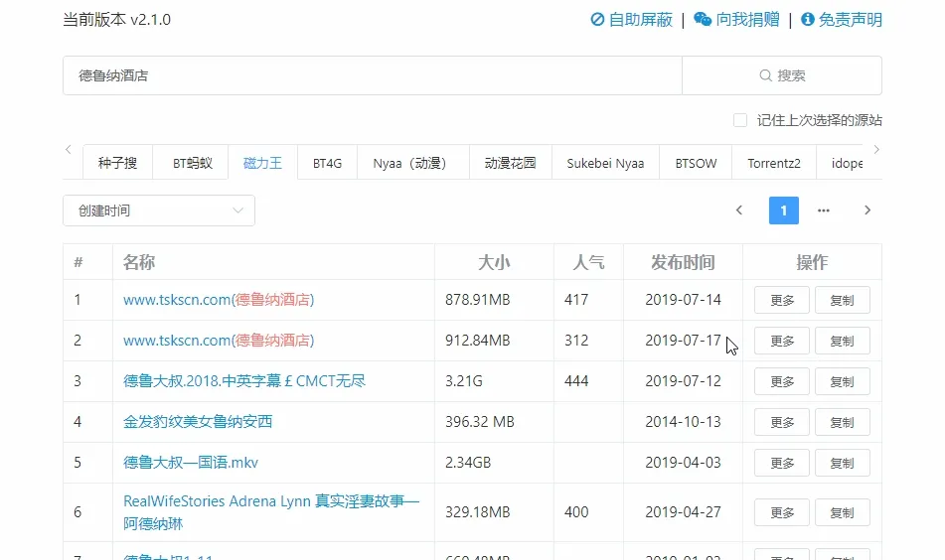Open RealWifeStories Adrena Lynn result link
The height and width of the screenshot is (560, 945).
[x=271, y=512]
